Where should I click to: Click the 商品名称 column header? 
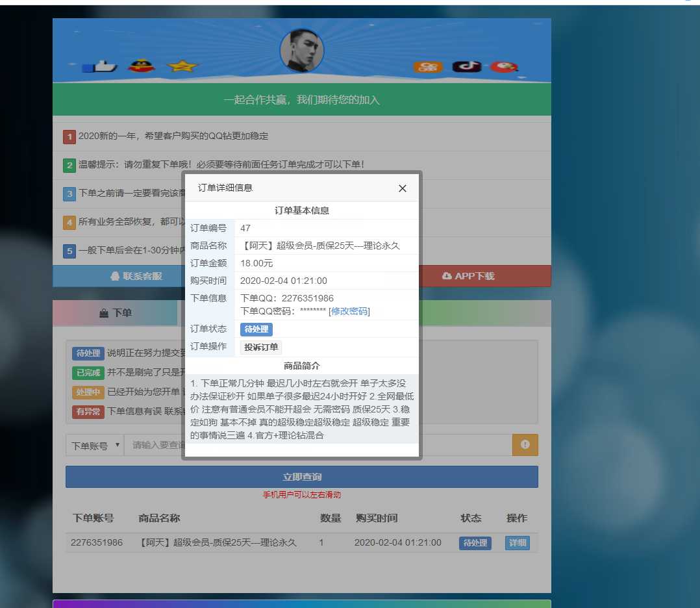coord(159,518)
